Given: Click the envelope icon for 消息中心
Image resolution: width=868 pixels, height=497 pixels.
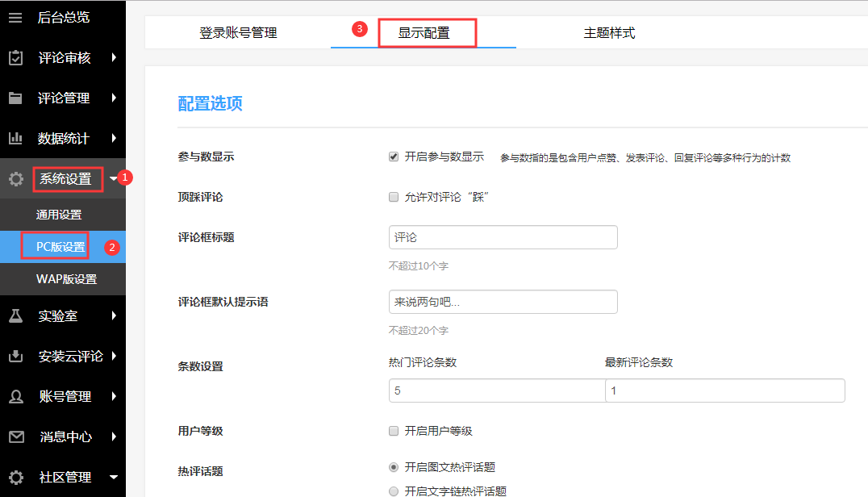Looking at the screenshot, I should (15, 437).
